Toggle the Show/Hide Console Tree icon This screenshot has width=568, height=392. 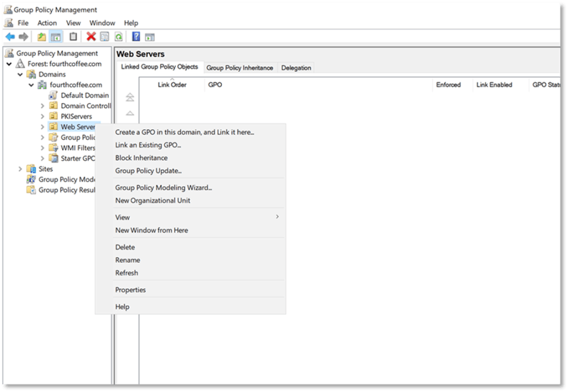(55, 37)
